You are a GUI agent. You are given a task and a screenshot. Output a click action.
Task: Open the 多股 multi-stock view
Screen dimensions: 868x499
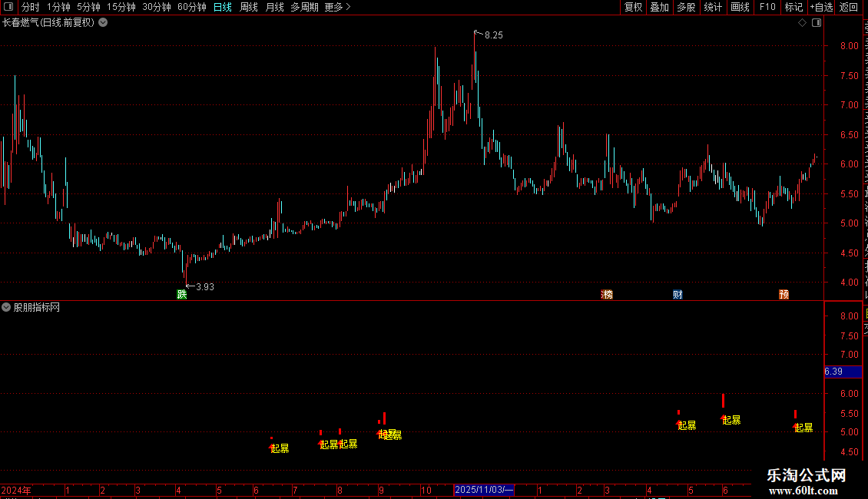[x=687, y=7]
